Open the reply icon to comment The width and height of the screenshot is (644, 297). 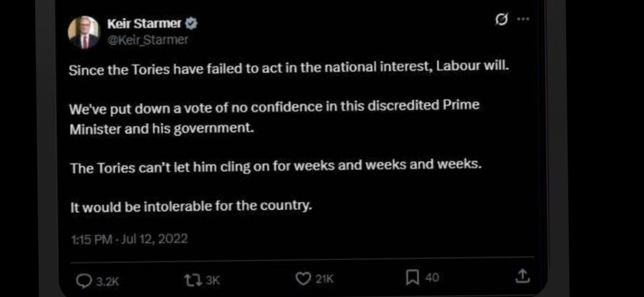pos(84,280)
